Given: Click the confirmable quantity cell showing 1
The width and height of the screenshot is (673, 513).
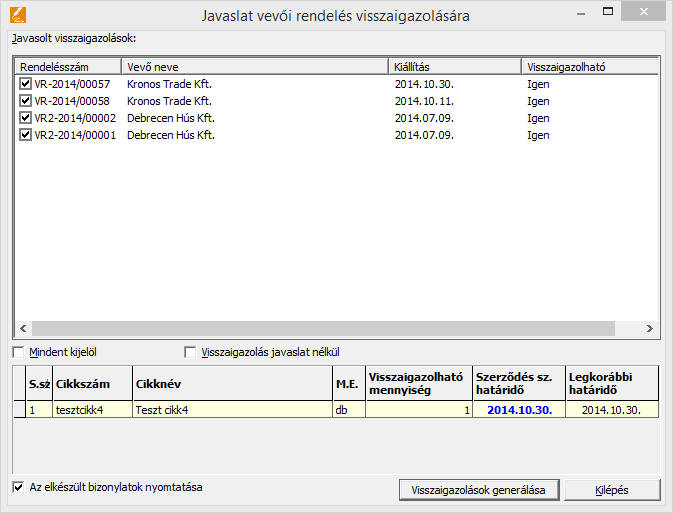Looking at the screenshot, I should pos(419,410).
